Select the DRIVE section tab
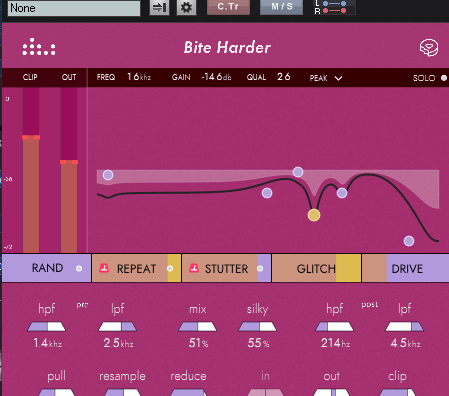 (x=406, y=268)
